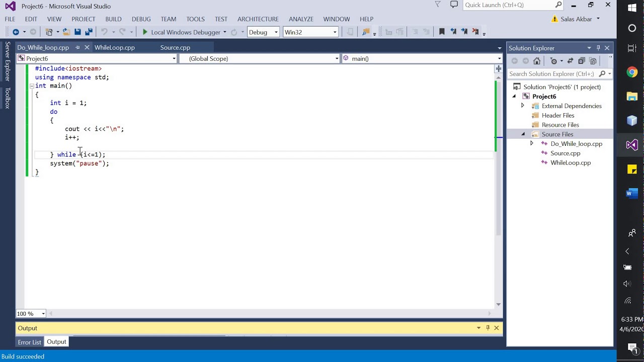Collapse the Source Files folder node
This screenshot has width=644, height=362.
pyautogui.click(x=523, y=134)
